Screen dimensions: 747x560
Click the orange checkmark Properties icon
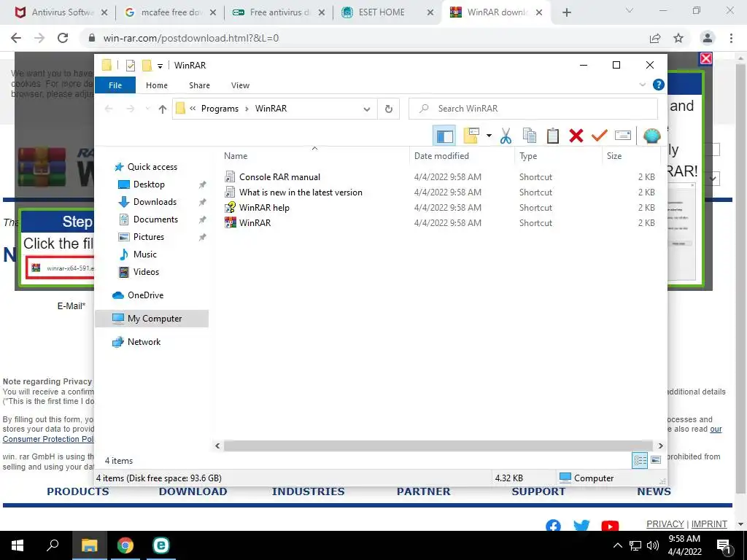(x=600, y=136)
